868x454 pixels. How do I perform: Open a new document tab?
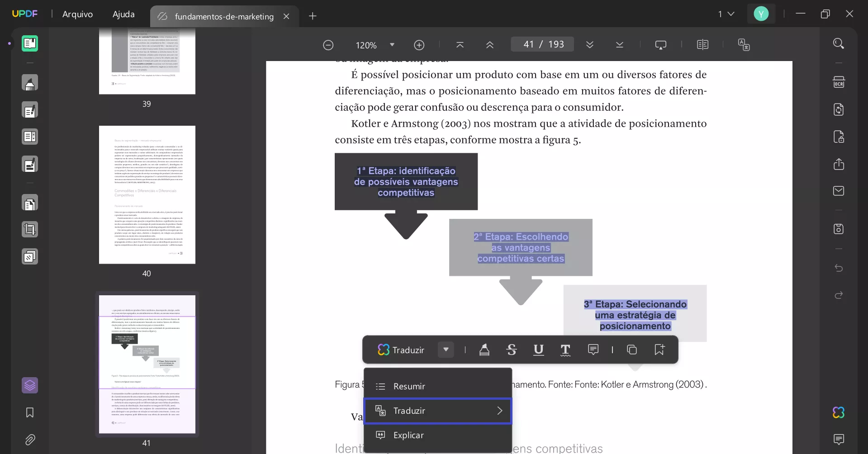tap(313, 16)
